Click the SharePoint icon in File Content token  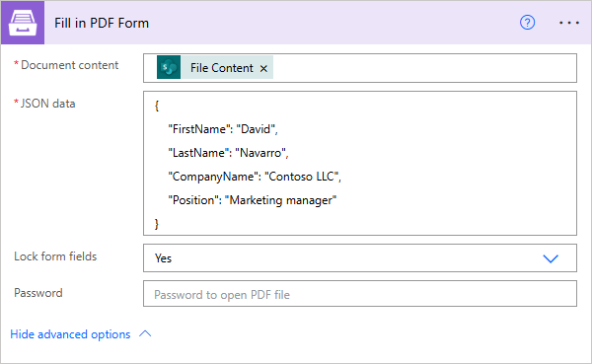[169, 68]
